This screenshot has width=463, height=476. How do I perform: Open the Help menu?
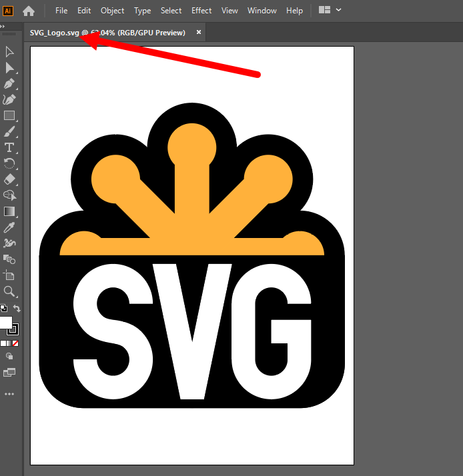(294, 11)
